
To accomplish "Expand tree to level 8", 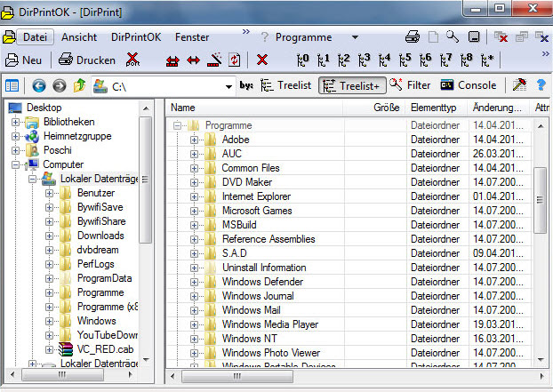I will coord(466,60).
